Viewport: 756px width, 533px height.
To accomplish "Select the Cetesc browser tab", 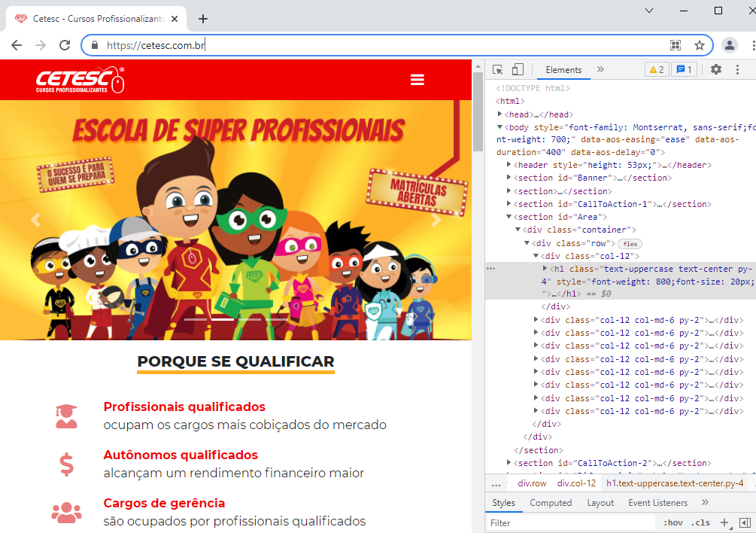I will 96,19.
